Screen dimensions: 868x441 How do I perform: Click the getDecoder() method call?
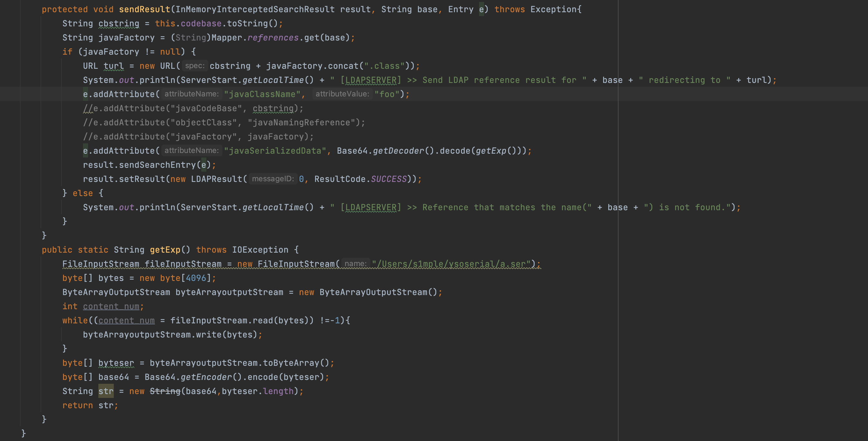(x=403, y=151)
